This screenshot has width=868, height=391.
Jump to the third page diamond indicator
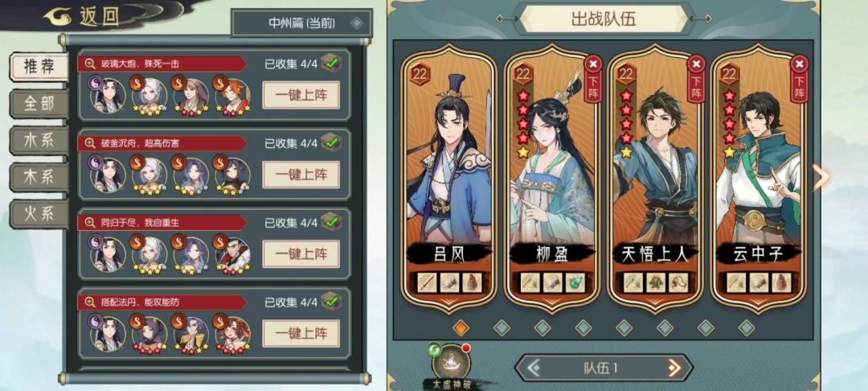pos(542,328)
